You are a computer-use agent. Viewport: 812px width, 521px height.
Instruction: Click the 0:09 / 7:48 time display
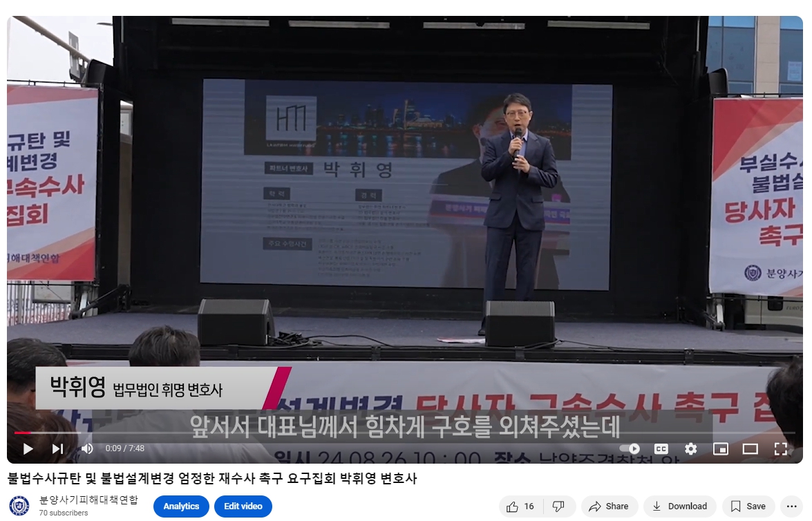[x=125, y=448]
